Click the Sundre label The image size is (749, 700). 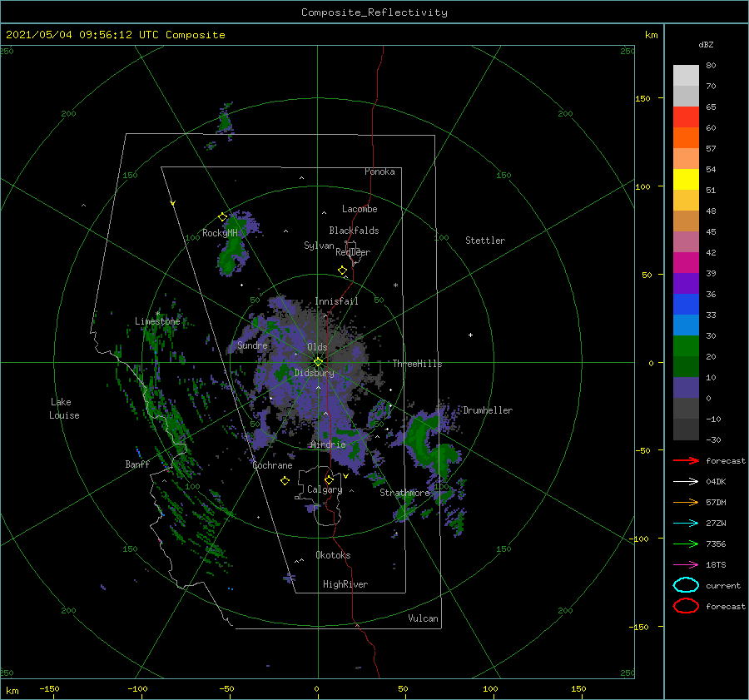(252, 345)
